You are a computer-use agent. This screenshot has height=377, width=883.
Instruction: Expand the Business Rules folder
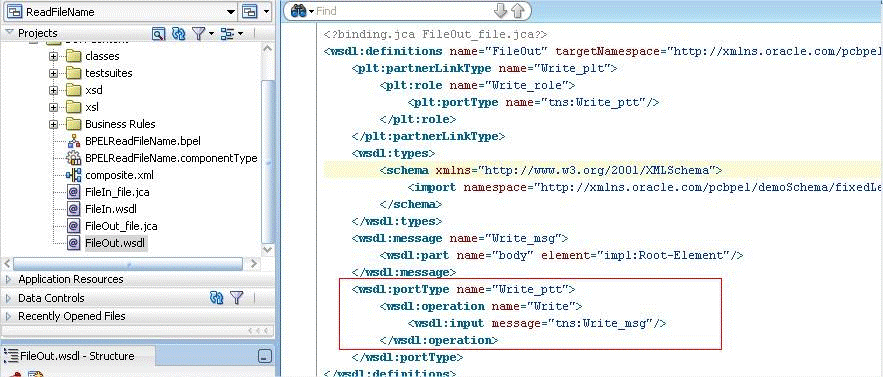point(54,124)
